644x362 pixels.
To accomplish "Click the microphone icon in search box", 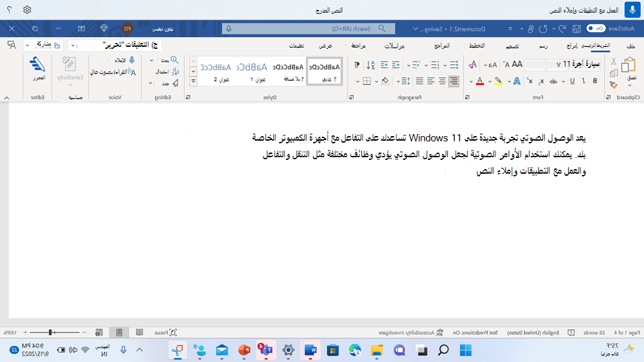I will pos(229,29).
